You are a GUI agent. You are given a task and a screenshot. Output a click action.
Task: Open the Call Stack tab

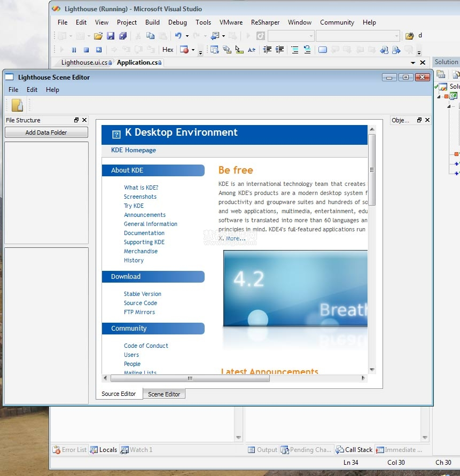[x=354, y=450]
